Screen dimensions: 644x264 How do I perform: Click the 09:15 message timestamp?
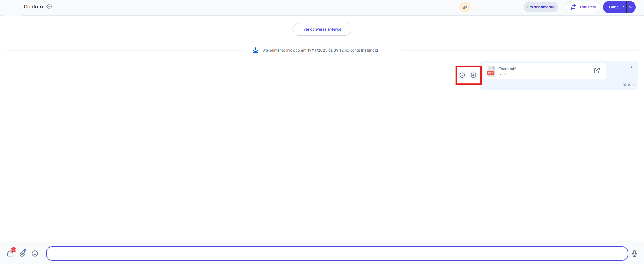click(x=626, y=85)
